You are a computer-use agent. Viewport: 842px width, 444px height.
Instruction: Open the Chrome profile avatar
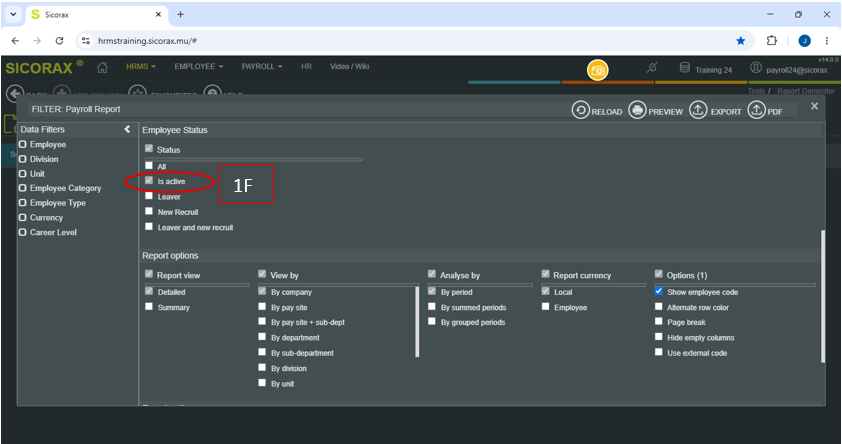coord(804,41)
